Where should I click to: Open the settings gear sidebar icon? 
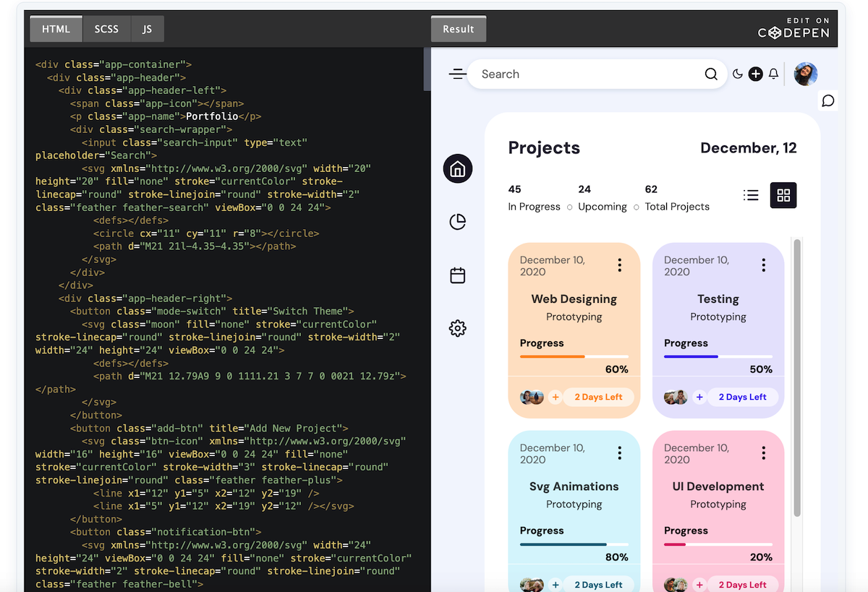457,328
